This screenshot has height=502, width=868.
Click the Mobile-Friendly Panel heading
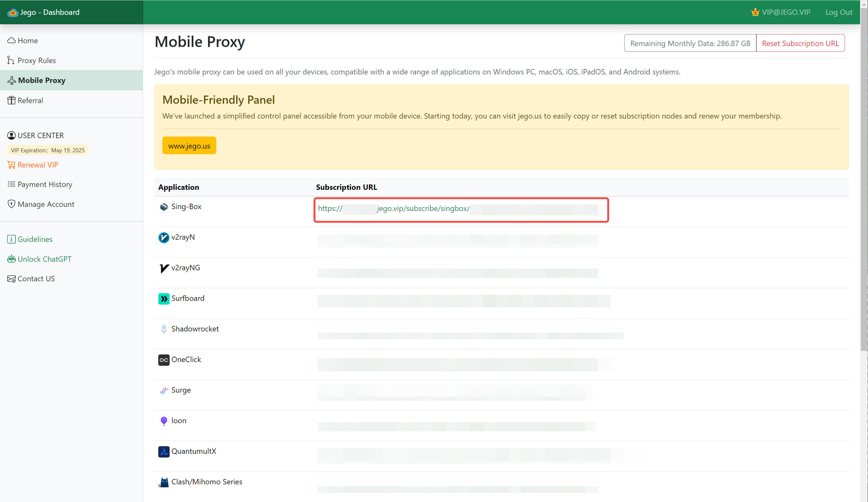(x=218, y=100)
